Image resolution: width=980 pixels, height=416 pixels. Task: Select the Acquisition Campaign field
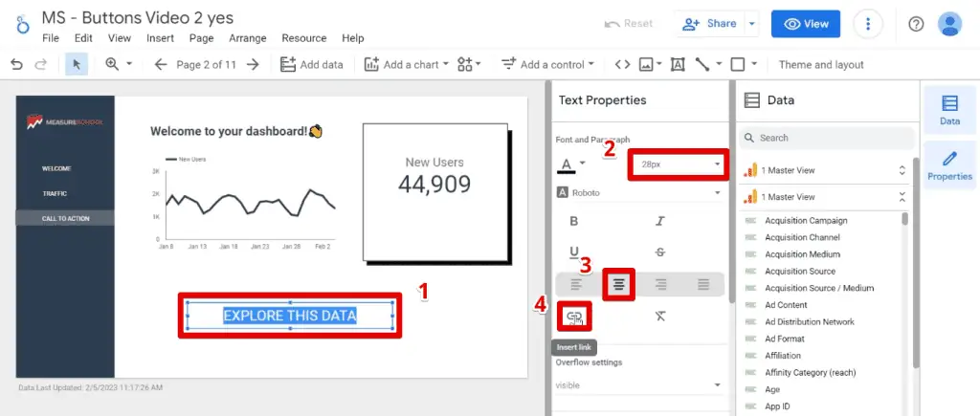pos(806,221)
